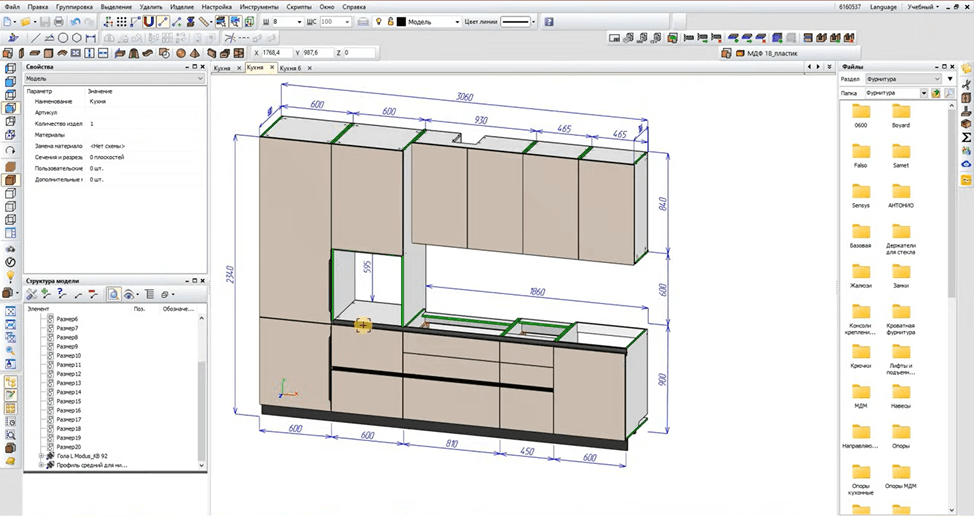Click the Print icon in top toolbar
The image size is (974, 516).
tap(58, 22)
